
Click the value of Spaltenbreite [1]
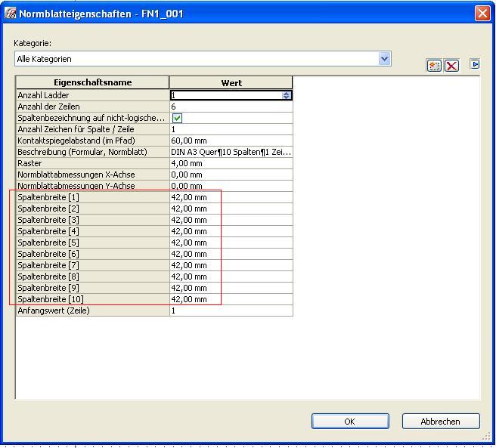pos(231,197)
